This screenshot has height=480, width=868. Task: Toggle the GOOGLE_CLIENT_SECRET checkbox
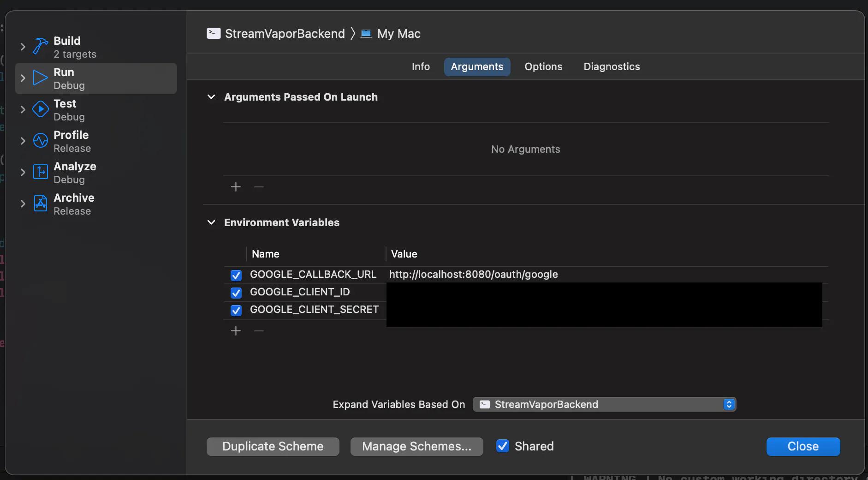(236, 311)
